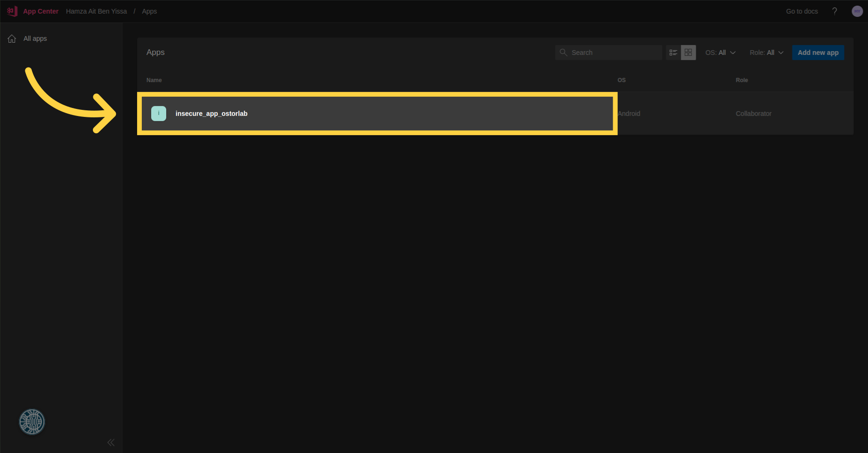The width and height of the screenshot is (868, 453).
Task: Click the magnifier icon in the search box
Action: (x=563, y=53)
